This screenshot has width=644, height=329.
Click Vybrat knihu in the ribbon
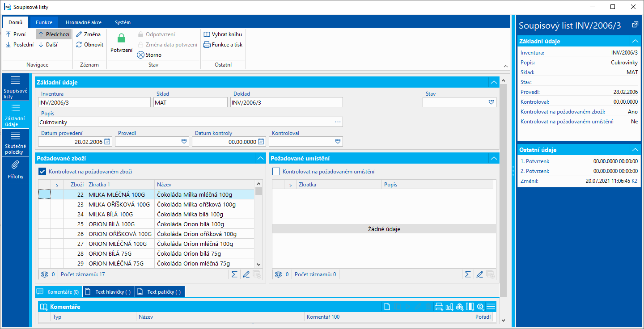pyautogui.click(x=223, y=34)
